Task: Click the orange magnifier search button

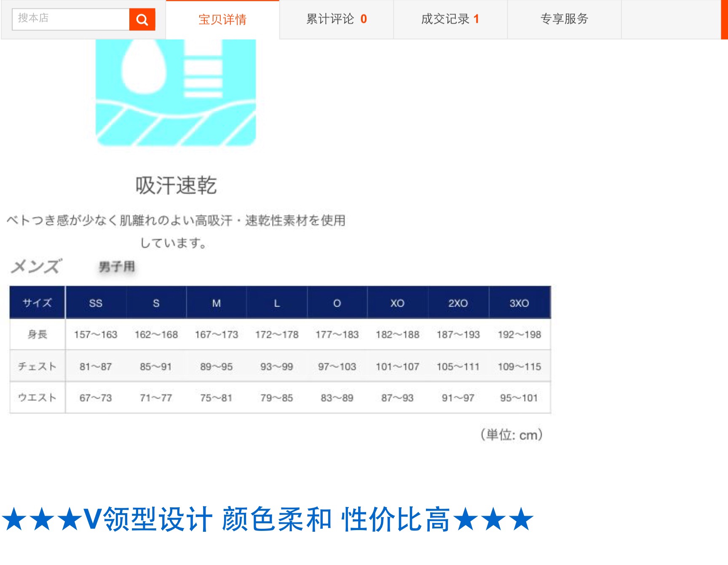Action: click(x=142, y=19)
